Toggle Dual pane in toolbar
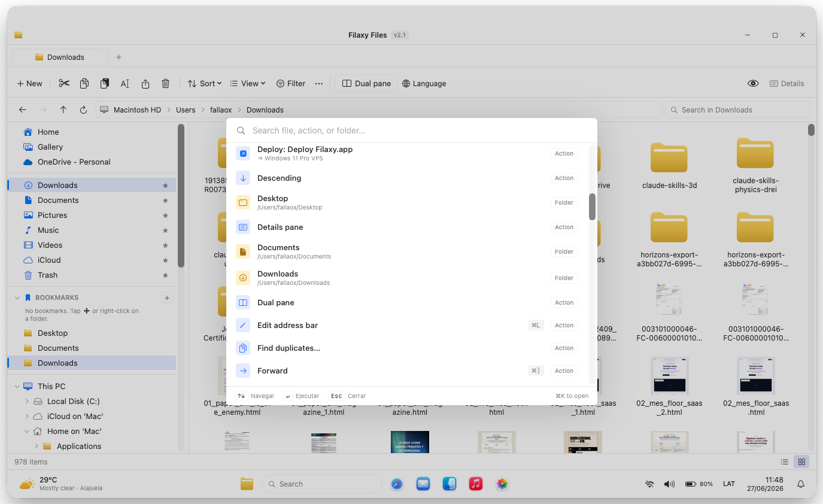The width and height of the screenshot is (823, 504). pyautogui.click(x=366, y=83)
